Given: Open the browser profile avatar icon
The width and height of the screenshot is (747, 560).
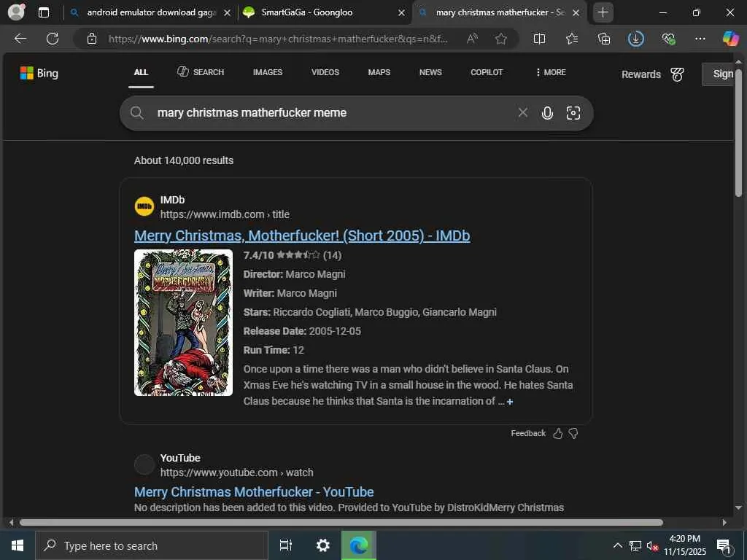Looking at the screenshot, I should (16, 12).
